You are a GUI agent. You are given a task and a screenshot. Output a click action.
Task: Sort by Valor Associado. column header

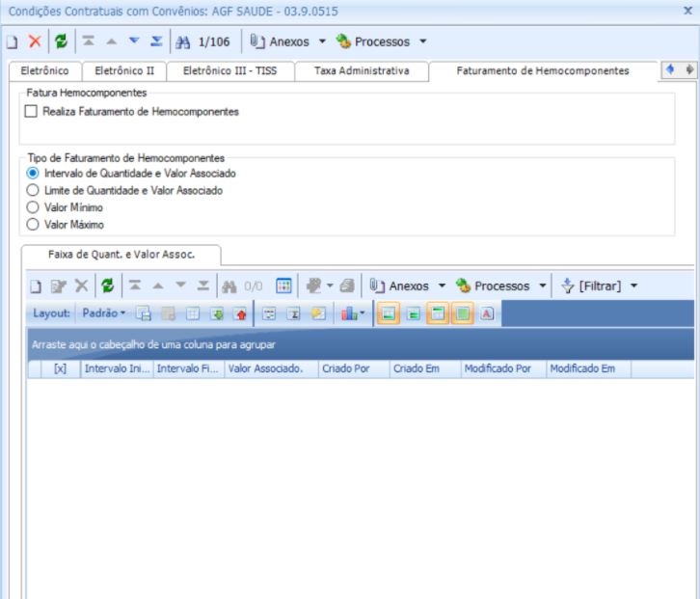pos(271,369)
